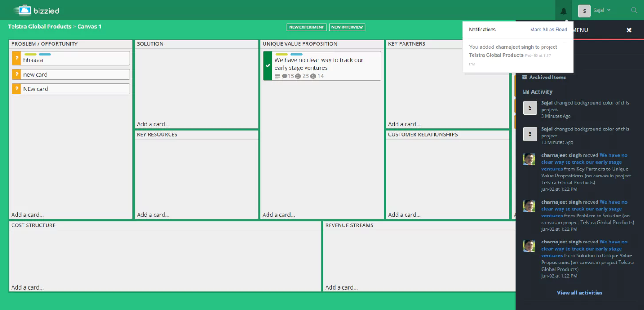Image resolution: width=644 pixels, height=310 pixels.
Task: Click the Activity heading in menu
Action: point(542,92)
